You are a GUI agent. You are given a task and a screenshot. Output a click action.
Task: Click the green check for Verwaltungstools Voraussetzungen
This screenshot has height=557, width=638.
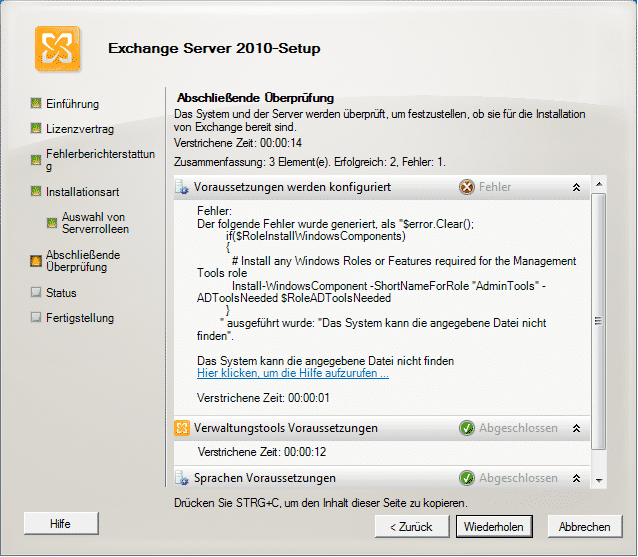467,428
